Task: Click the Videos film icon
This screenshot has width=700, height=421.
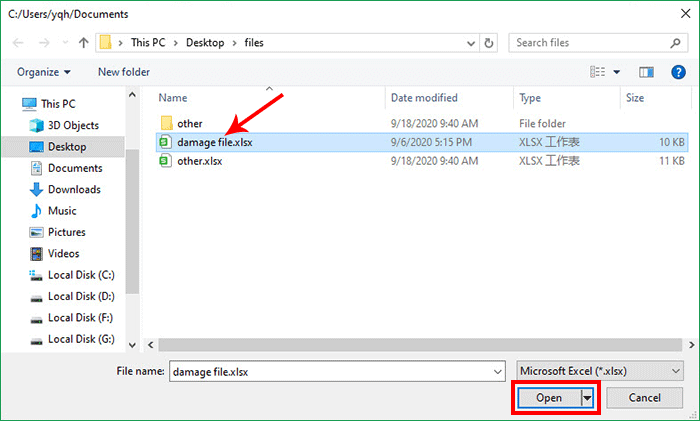Action: point(36,254)
